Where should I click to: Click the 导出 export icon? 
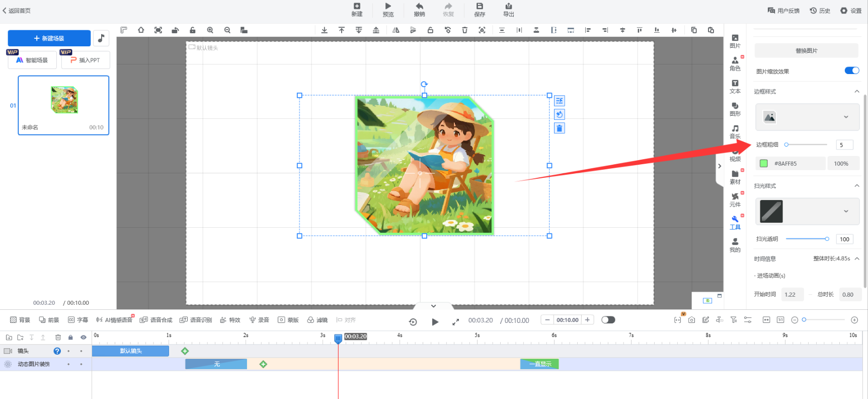pyautogui.click(x=508, y=9)
